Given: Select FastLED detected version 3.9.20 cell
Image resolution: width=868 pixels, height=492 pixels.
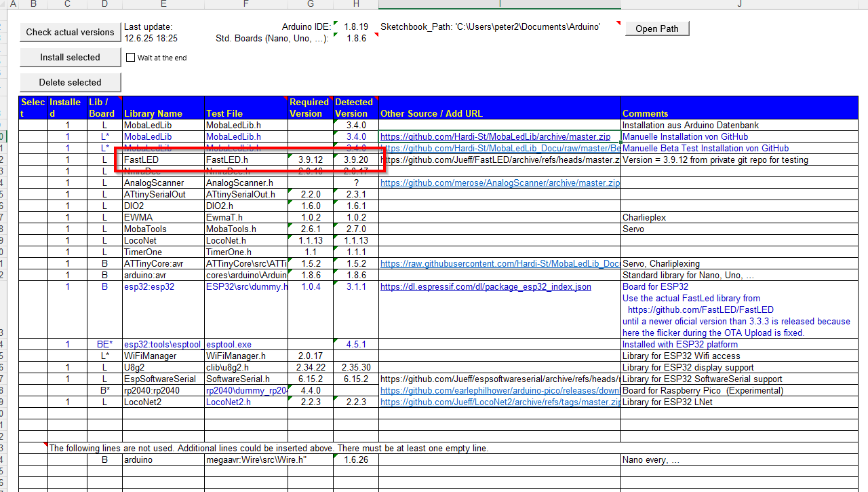Looking at the screenshot, I should (x=356, y=160).
